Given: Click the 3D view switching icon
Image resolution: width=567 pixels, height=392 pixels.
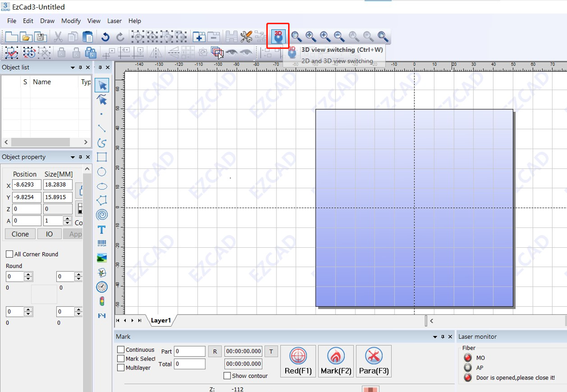Looking at the screenshot, I should pos(278,36).
